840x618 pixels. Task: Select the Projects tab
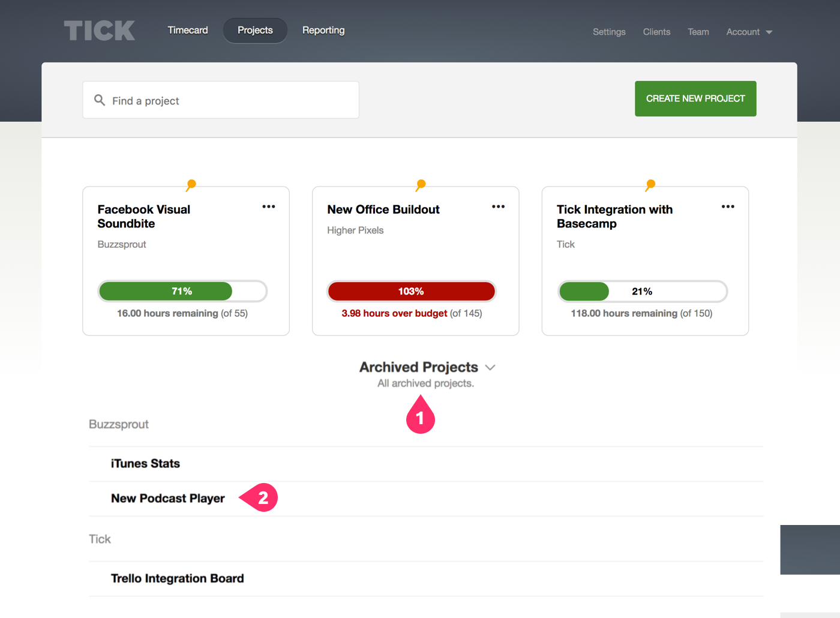click(255, 30)
